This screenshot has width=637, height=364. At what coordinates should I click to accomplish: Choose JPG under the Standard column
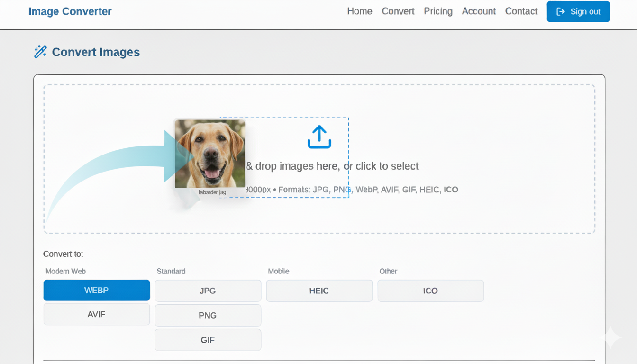(208, 291)
